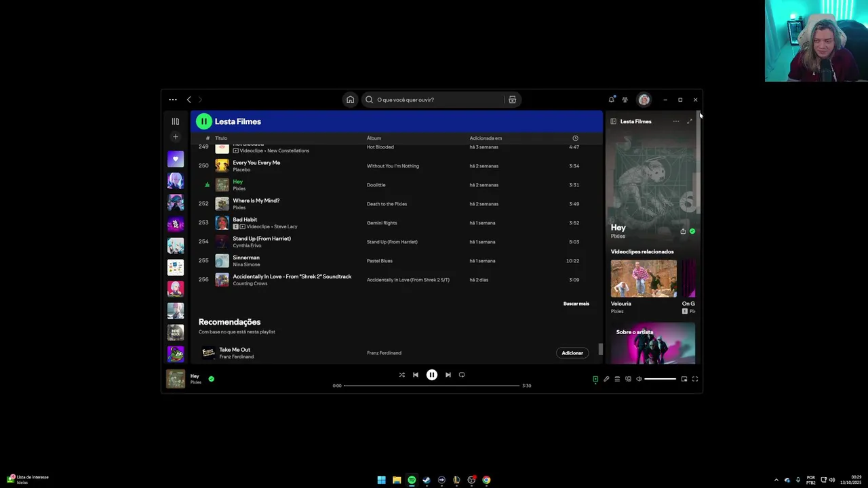Open album link Death to the Pixies
Image resolution: width=868 pixels, height=488 pixels.
pyautogui.click(x=387, y=204)
